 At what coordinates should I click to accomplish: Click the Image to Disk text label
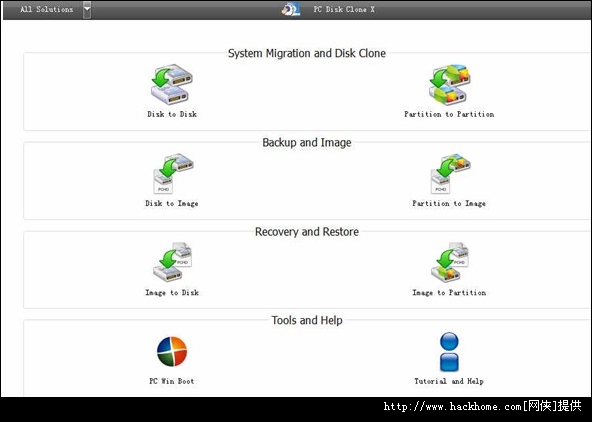point(172,293)
